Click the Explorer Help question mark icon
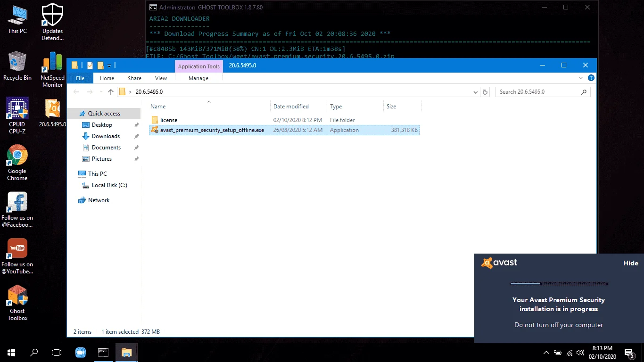644x362 pixels. (591, 78)
